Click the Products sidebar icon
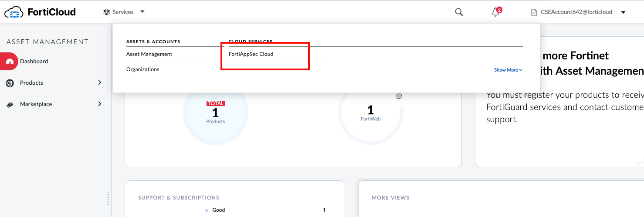644x217 pixels. point(10,83)
